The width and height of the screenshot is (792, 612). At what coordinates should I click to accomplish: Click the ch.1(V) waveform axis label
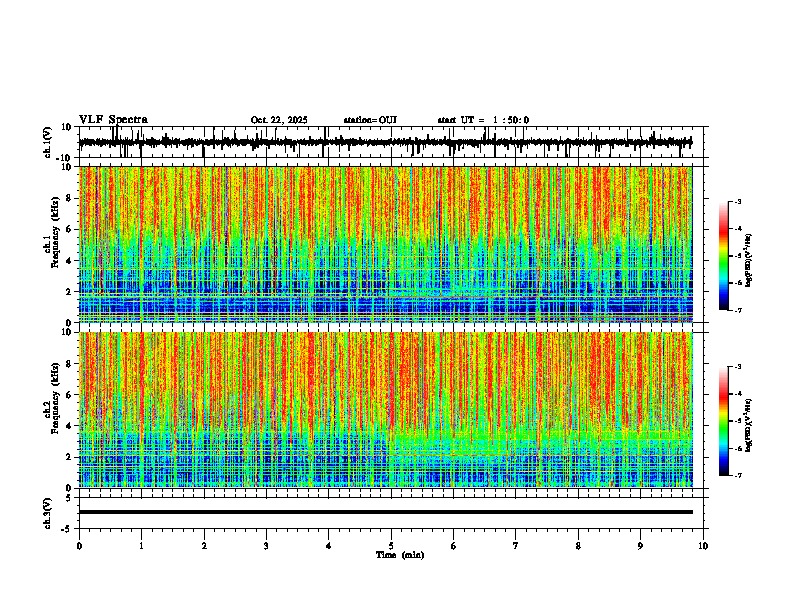(48, 142)
